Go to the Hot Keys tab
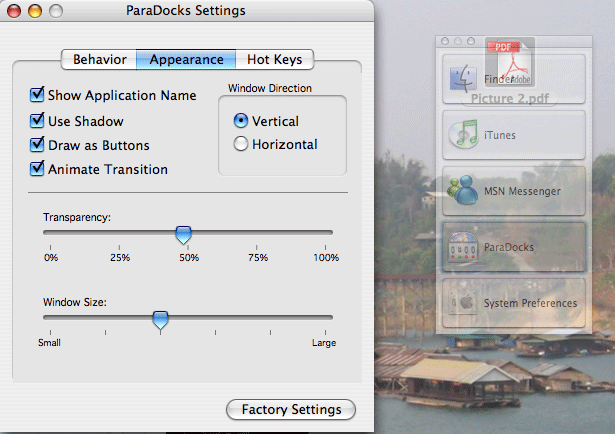 [x=275, y=60]
